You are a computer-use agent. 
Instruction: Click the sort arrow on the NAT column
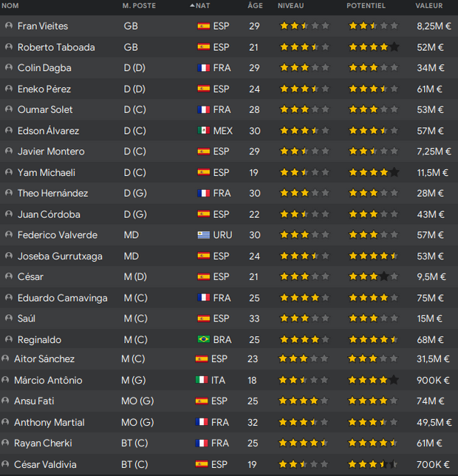(193, 6)
